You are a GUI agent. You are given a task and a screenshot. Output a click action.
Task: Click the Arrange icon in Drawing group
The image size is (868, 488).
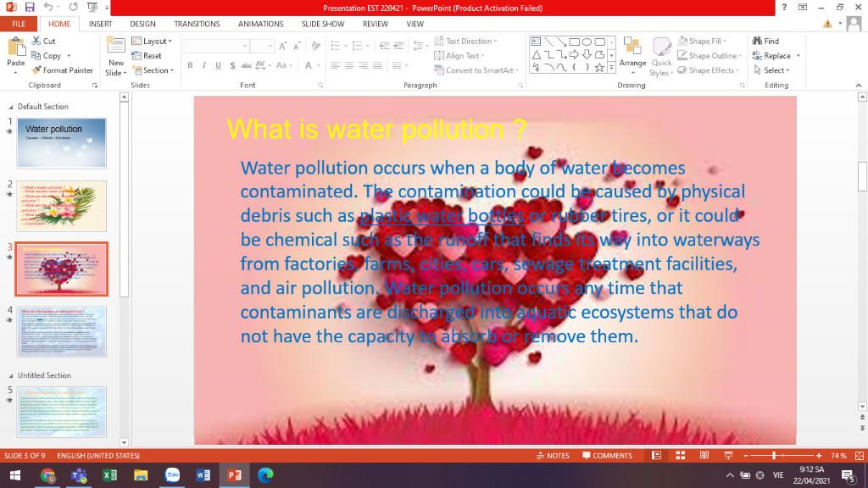[632, 48]
